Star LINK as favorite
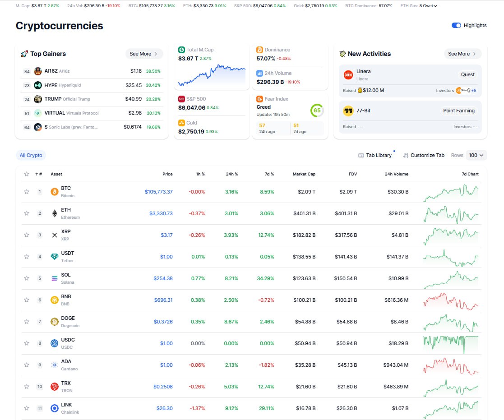This screenshot has width=504, height=420. click(27, 408)
